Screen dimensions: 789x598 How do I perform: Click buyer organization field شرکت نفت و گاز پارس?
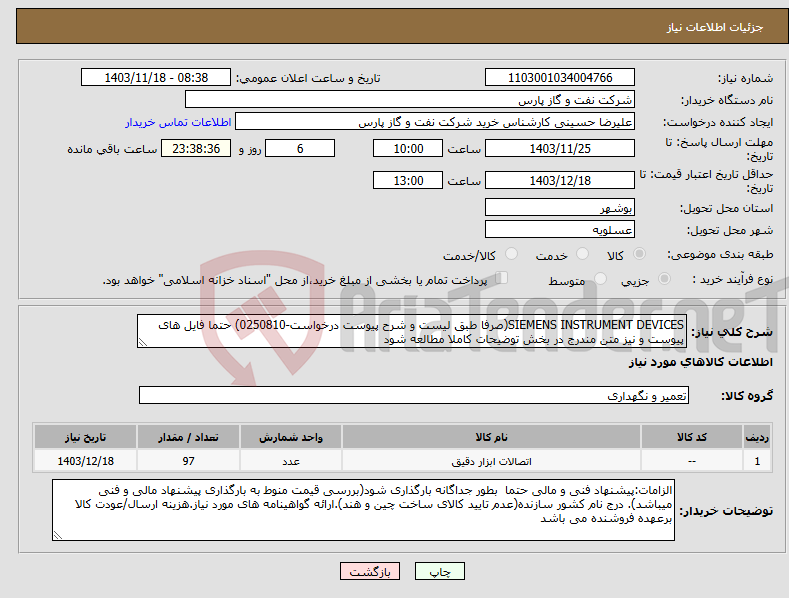coord(410,100)
